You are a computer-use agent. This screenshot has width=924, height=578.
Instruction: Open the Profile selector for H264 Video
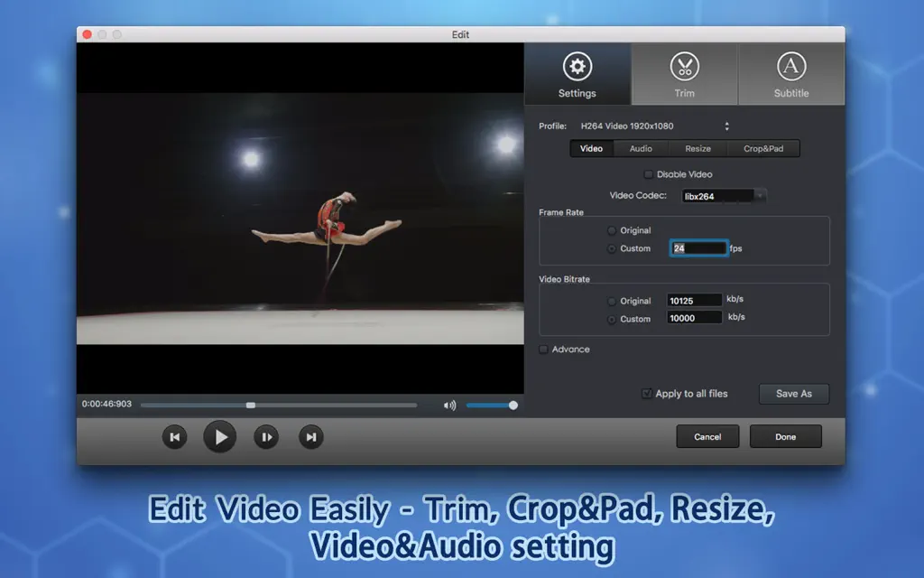click(x=726, y=126)
